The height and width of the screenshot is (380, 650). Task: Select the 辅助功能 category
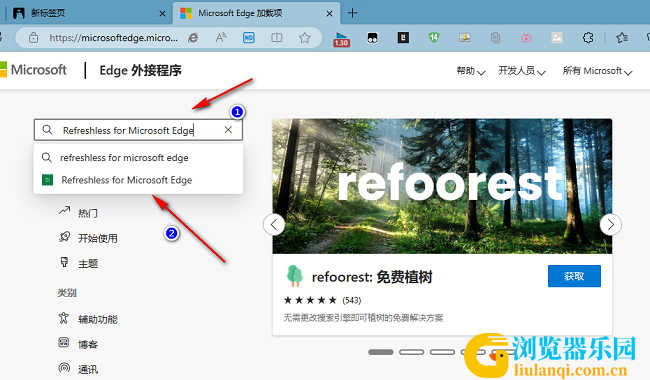(98, 319)
